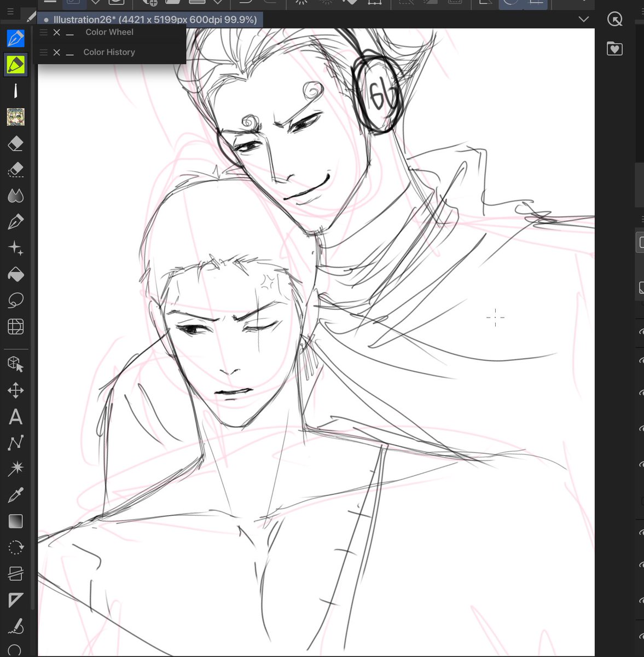Select the highlighted green Marker tool

15,65
